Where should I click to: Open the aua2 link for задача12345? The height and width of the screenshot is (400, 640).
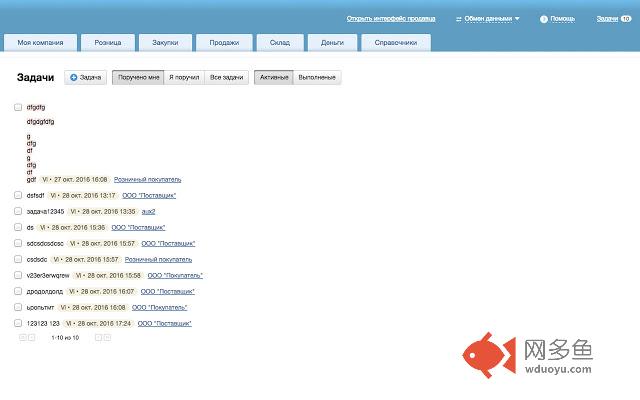pyautogui.click(x=148, y=211)
